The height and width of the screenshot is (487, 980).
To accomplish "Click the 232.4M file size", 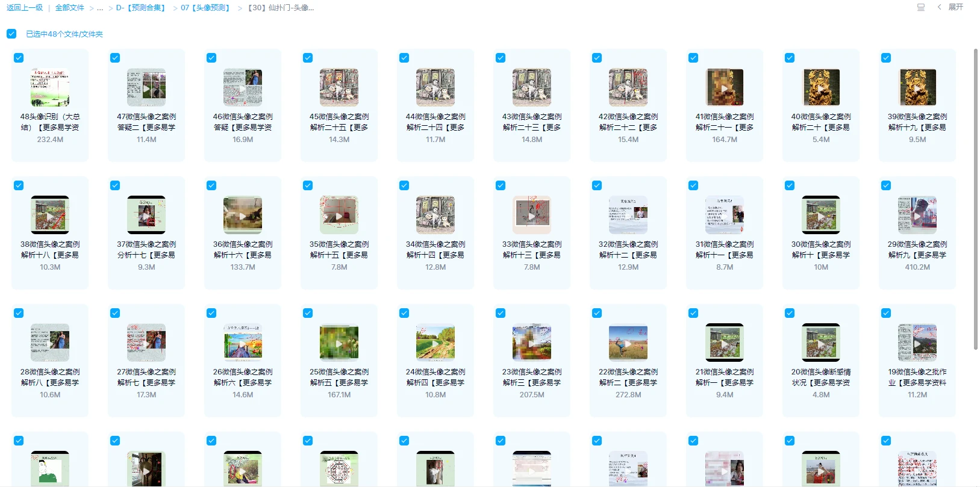I will 50,140.
